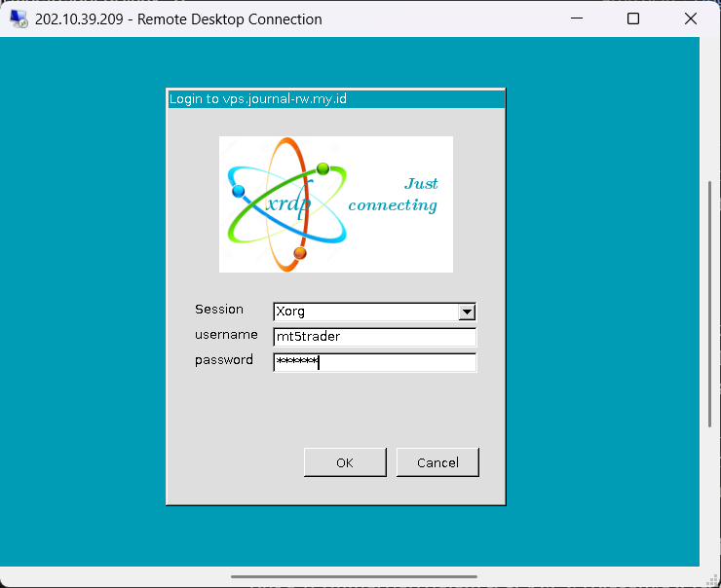Click the xrdp logo image
Viewport: 721px width, 588px height.
click(x=336, y=204)
